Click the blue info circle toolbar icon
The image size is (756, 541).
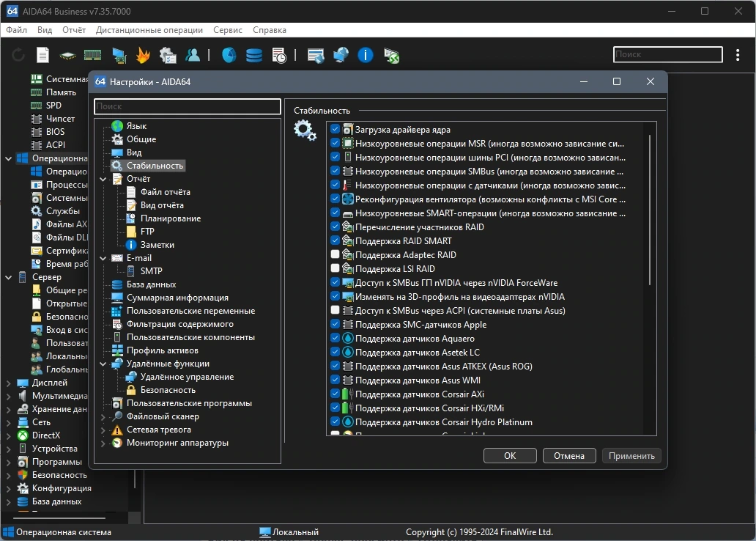(x=366, y=55)
